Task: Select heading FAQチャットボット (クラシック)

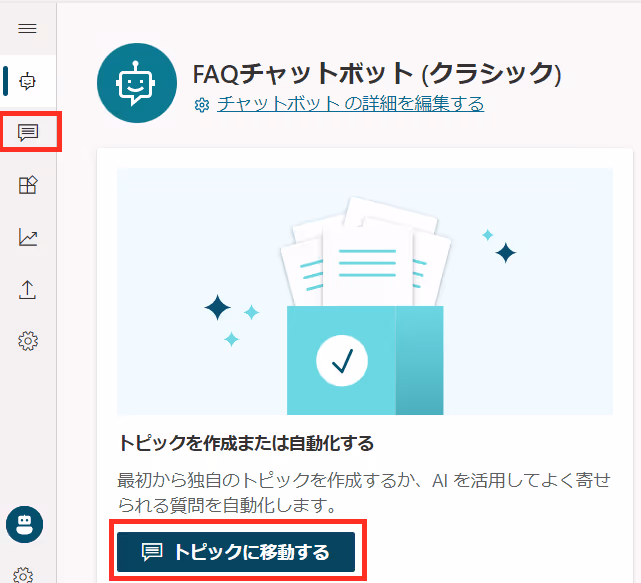Action: pyautogui.click(x=377, y=74)
